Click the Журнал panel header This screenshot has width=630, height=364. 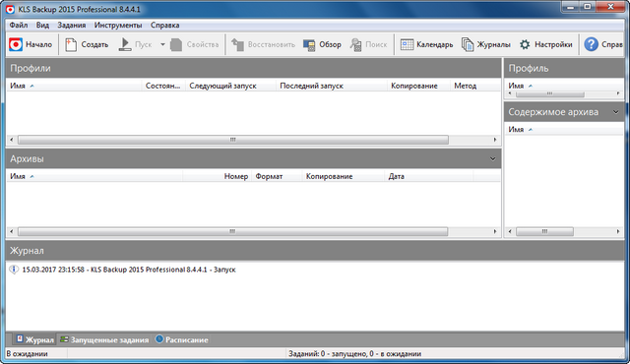click(315, 251)
